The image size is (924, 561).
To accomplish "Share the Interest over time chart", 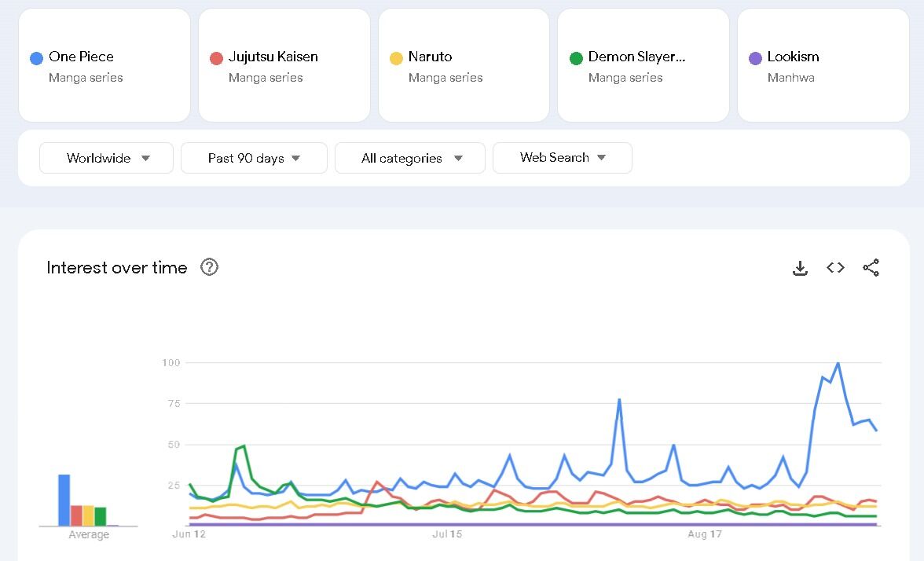I will click(871, 267).
